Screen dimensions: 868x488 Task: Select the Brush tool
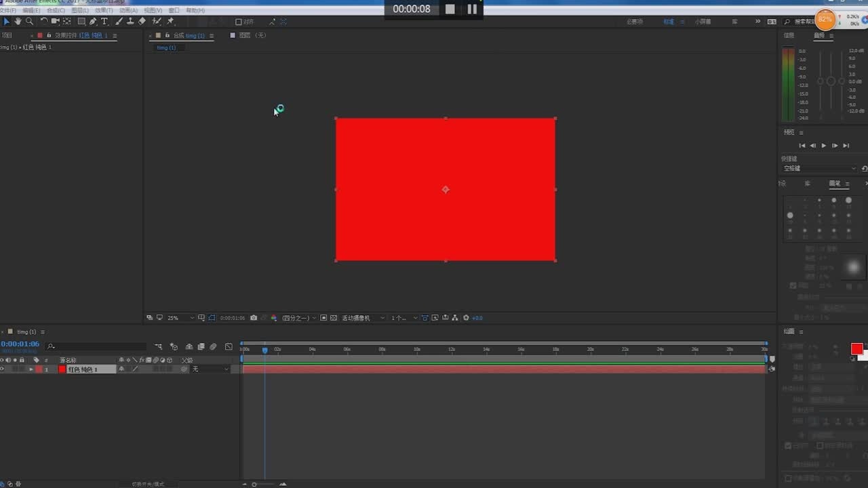point(119,22)
